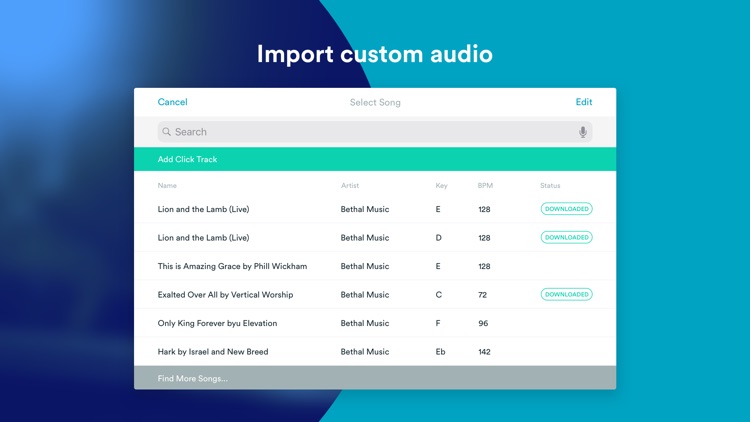Open Find More Songs link

point(193,379)
